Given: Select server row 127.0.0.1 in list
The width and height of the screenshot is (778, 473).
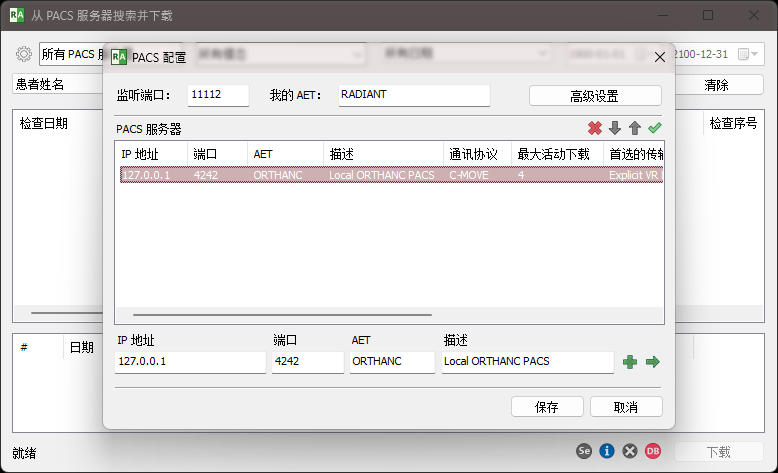Looking at the screenshot, I should (x=391, y=175).
